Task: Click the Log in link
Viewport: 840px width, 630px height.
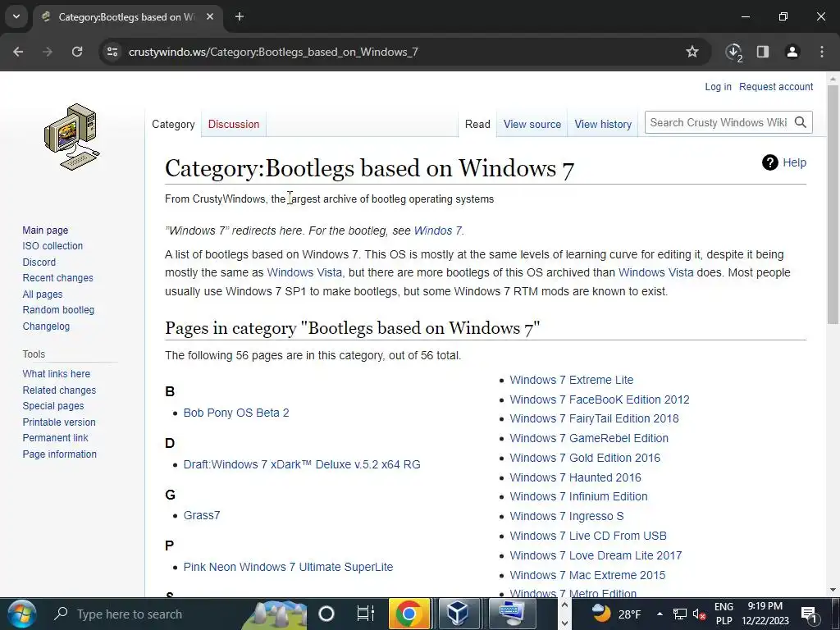Action: pyautogui.click(x=718, y=87)
